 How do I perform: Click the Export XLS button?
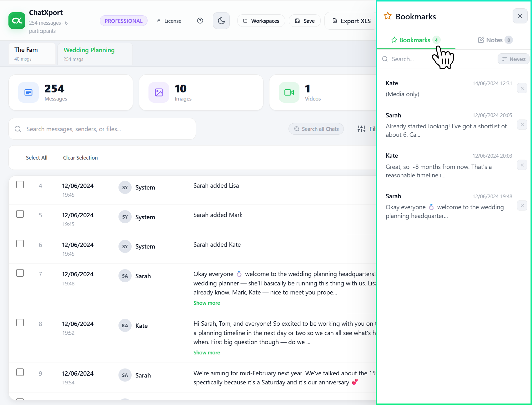351,21
